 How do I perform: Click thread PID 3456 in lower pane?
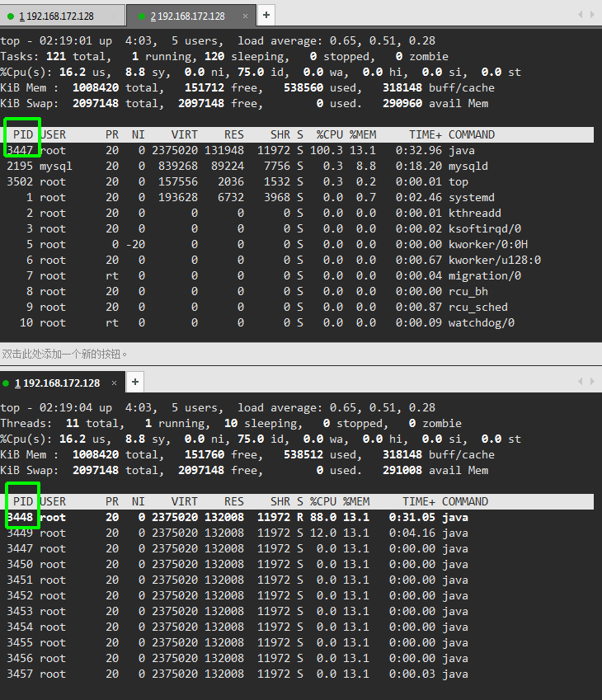pos(20,658)
